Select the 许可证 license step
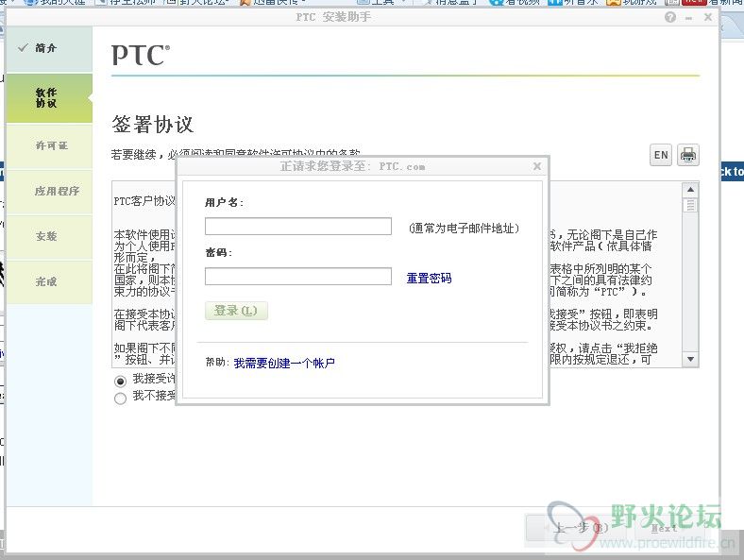The image size is (744, 560). pos(49,145)
